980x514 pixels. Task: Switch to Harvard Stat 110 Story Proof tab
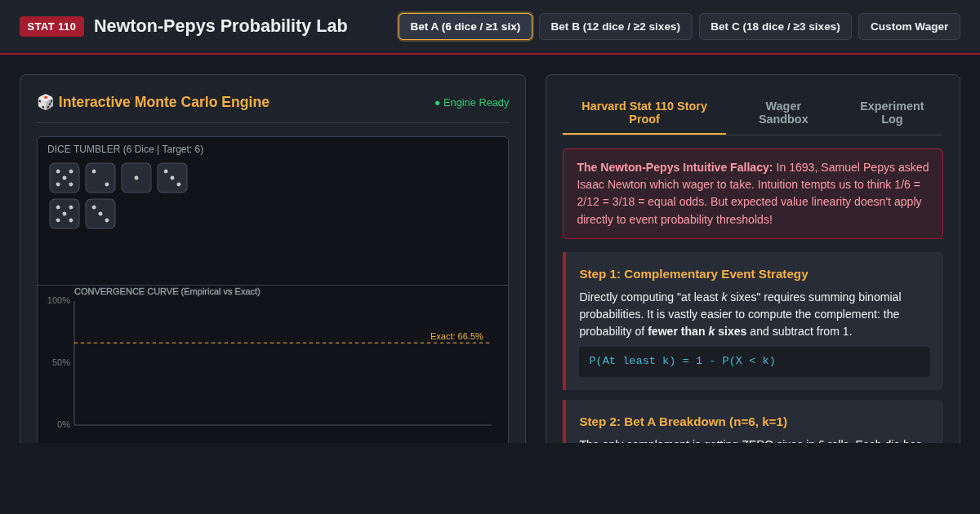click(644, 113)
